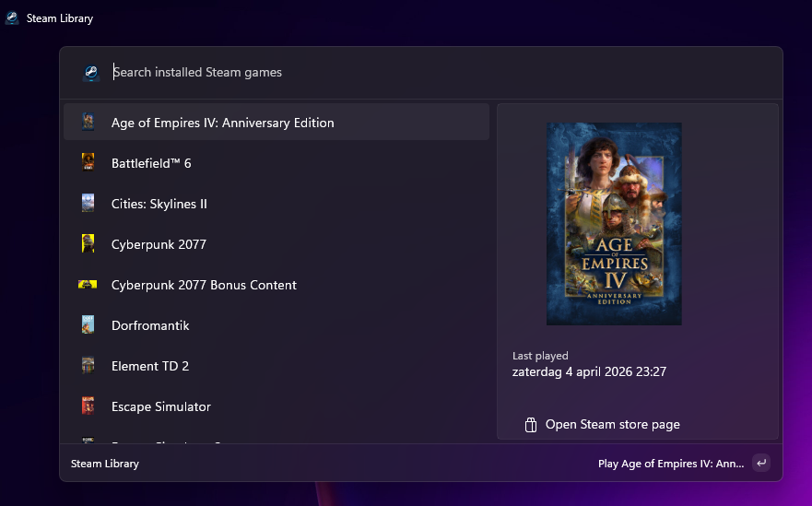The height and width of the screenshot is (506, 812).
Task: Click the last played date zaterdag 4 april 2026
Action: 589,371
